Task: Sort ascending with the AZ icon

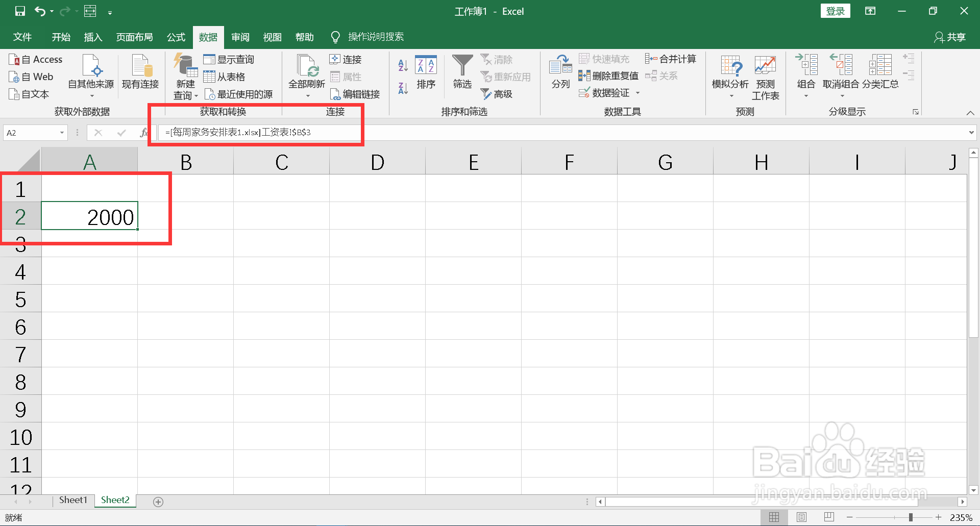Action: click(403, 65)
